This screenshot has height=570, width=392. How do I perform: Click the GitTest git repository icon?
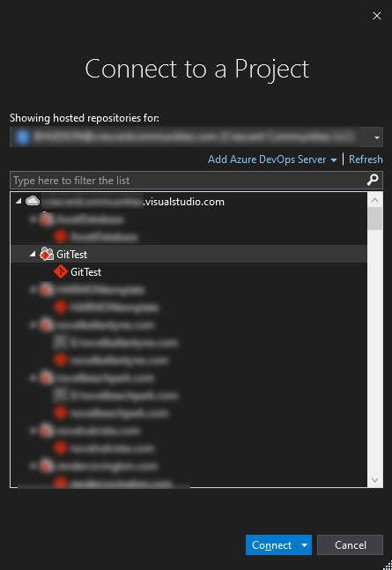(61, 272)
